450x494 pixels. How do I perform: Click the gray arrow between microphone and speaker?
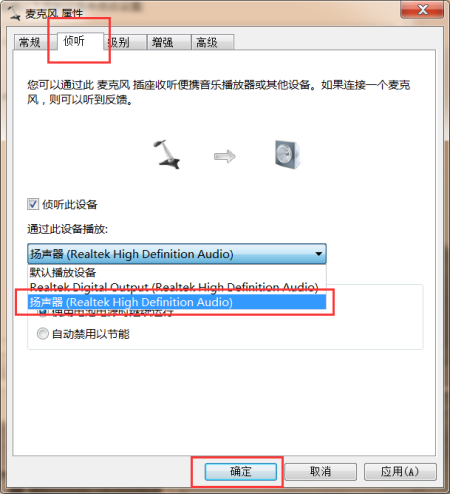[225, 156]
